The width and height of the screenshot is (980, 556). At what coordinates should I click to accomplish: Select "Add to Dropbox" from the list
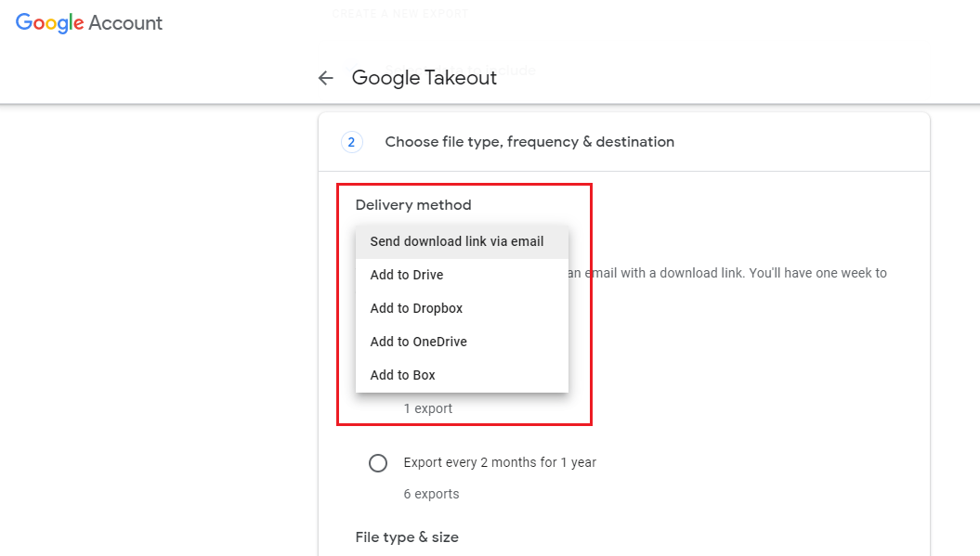415,308
